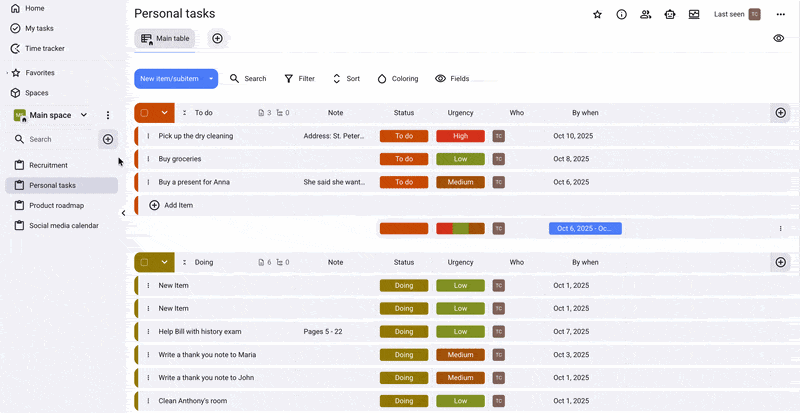This screenshot has width=800, height=413.
Task: Collapse the sidebar with the arrow
Action: point(123,213)
